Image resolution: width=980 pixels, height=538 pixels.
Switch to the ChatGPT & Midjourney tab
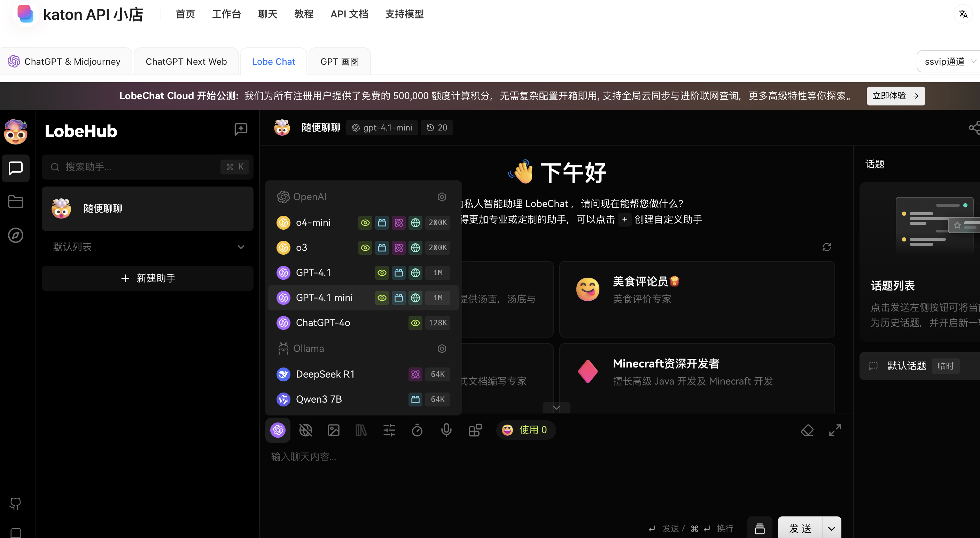pos(65,61)
